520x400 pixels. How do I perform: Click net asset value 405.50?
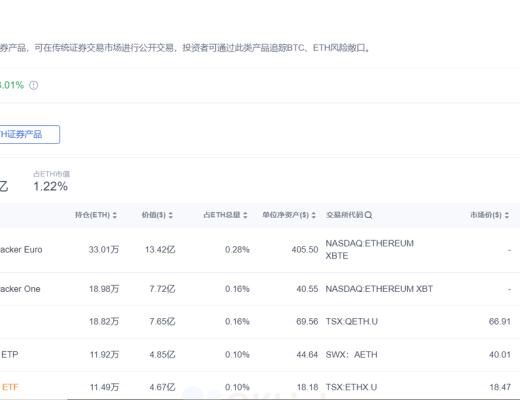(x=305, y=250)
